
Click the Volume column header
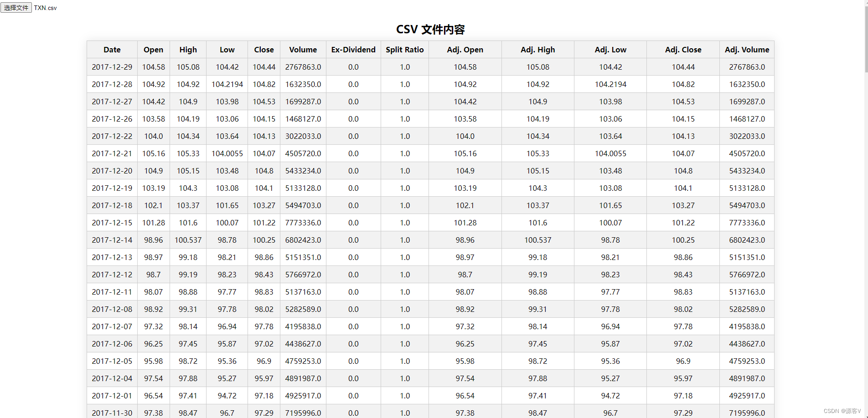point(303,50)
